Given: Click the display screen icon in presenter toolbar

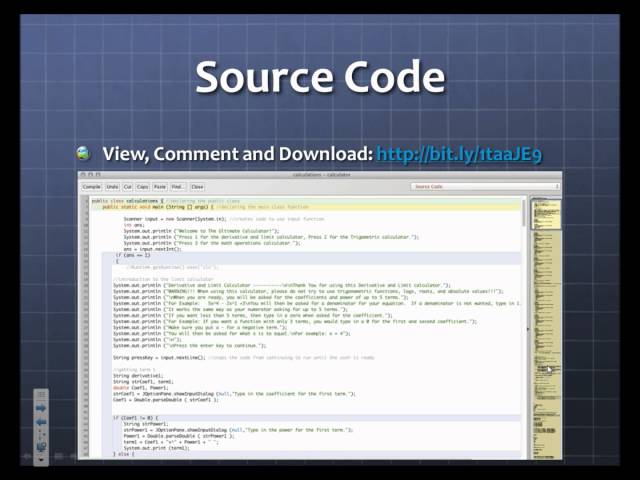Looking at the screenshot, I should tap(41, 447).
